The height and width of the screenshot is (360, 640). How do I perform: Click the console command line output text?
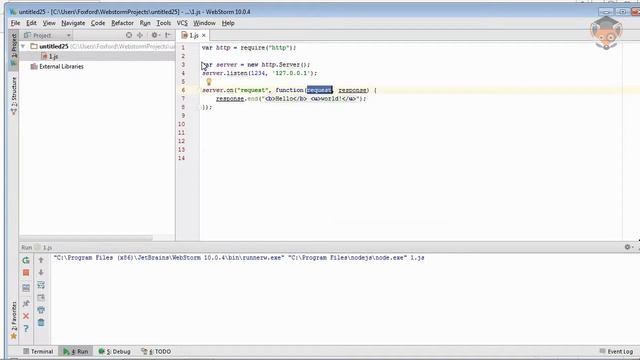point(239,258)
